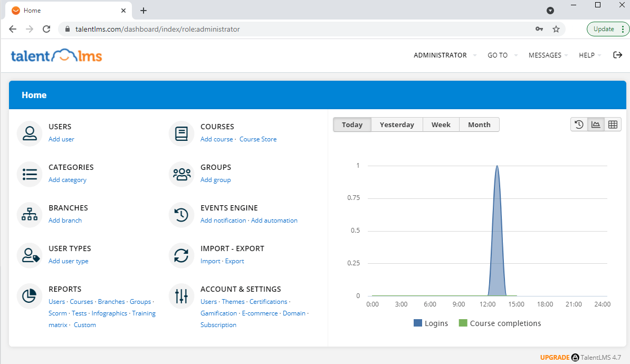Click the Add notification link
This screenshot has width=630, height=364.
point(223,220)
